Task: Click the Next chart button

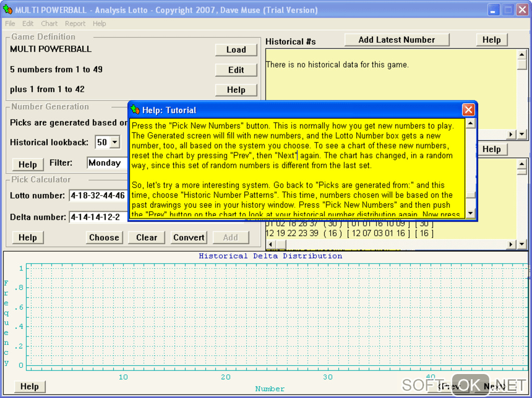Action: 495,387
